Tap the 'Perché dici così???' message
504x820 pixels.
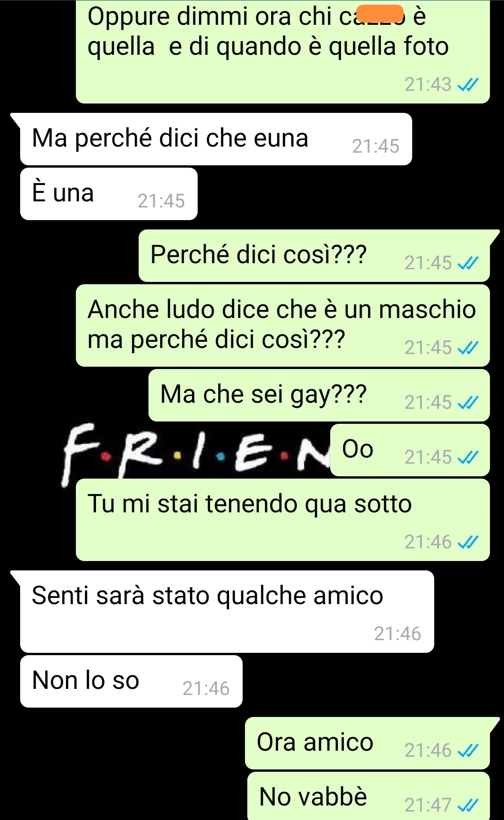(x=314, y=256)
